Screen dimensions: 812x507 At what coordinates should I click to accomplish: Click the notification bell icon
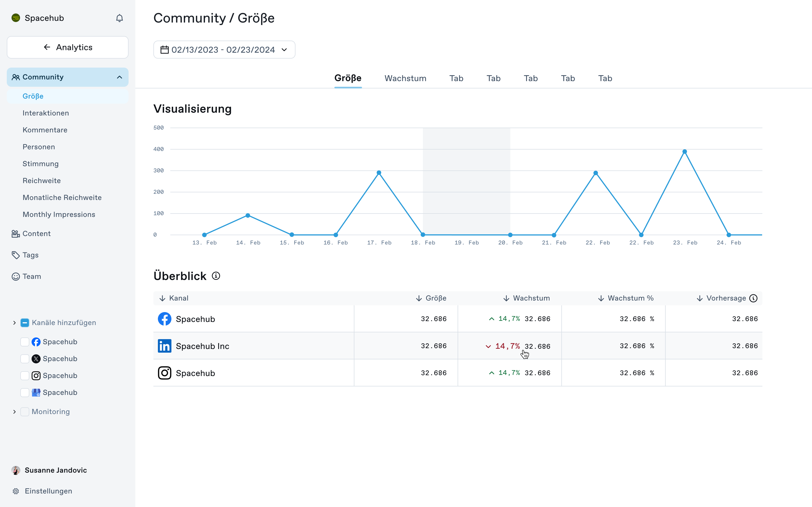pos(120,18)
